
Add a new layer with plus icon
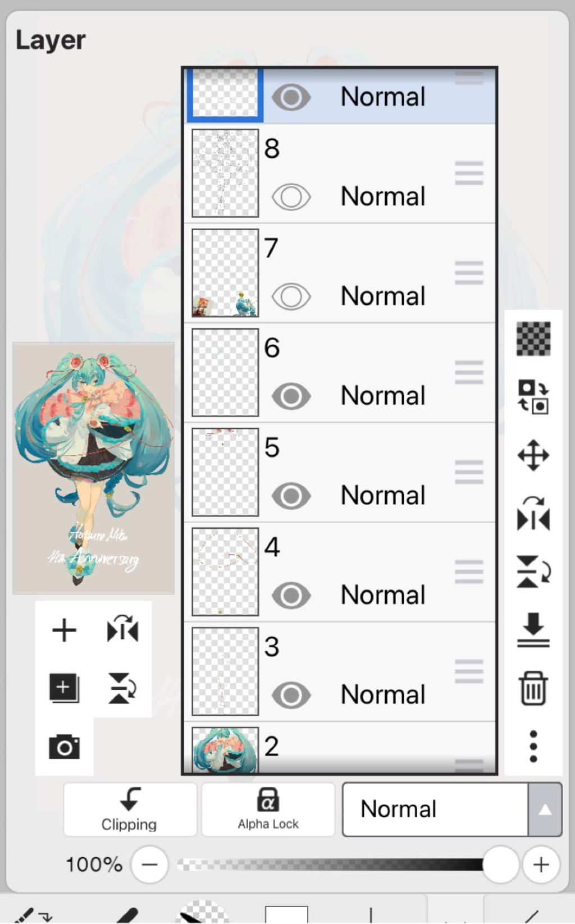64,630
